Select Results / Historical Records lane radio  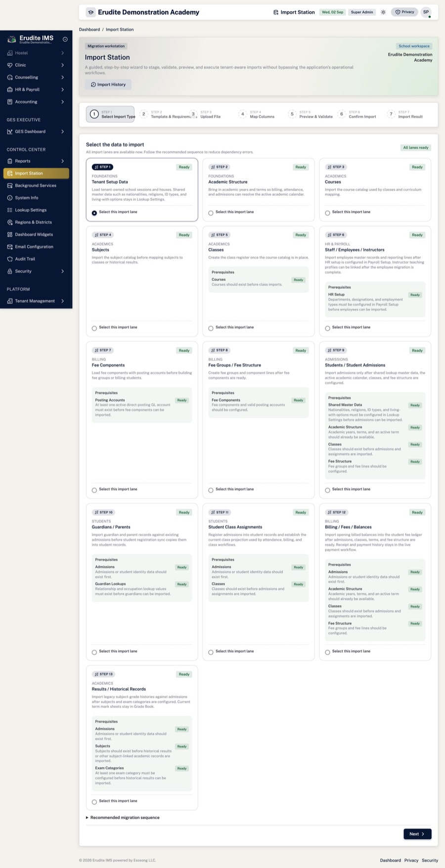click(x=94, y=802)
